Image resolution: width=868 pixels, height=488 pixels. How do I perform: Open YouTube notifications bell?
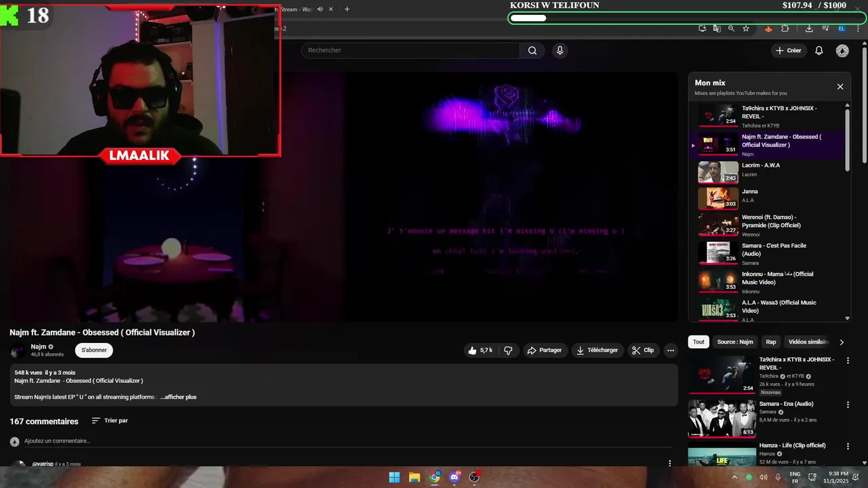tap(819, 51)
